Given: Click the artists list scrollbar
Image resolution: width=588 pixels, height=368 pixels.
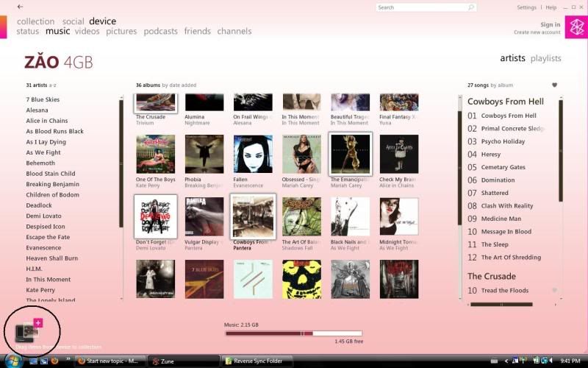Looking at the screenshot, I should point(121,163).
